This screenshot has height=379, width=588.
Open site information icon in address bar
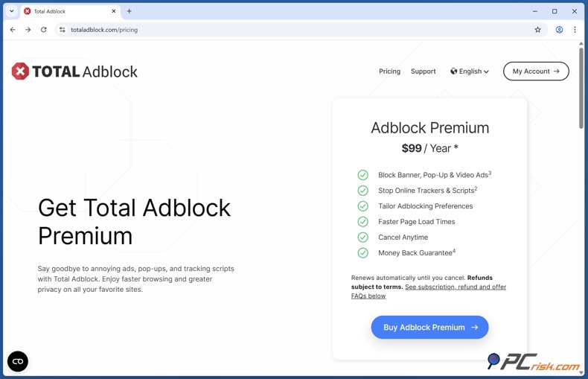[63, 30]
